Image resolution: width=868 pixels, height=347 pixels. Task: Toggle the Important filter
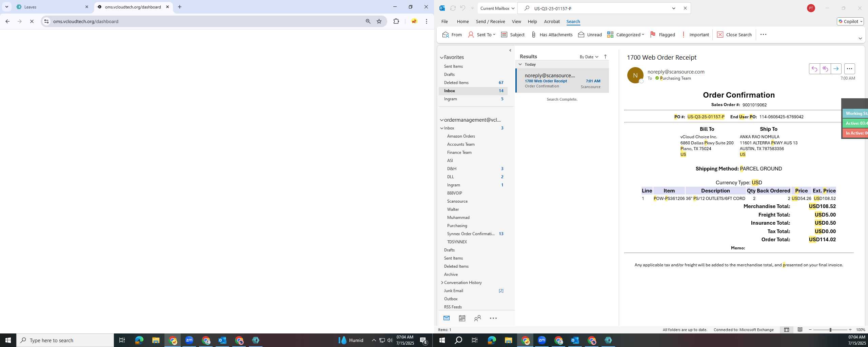pos(695,35)
